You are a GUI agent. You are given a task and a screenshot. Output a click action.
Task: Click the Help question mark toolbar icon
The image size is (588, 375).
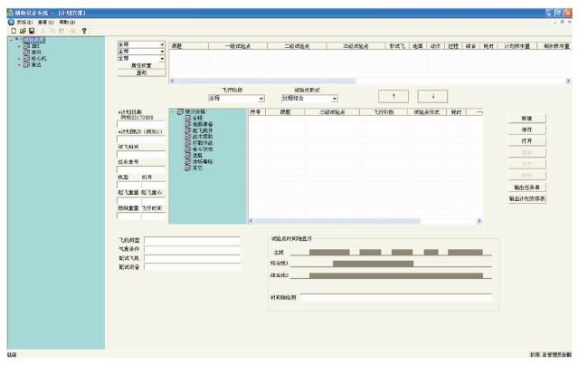pos(84,31)
